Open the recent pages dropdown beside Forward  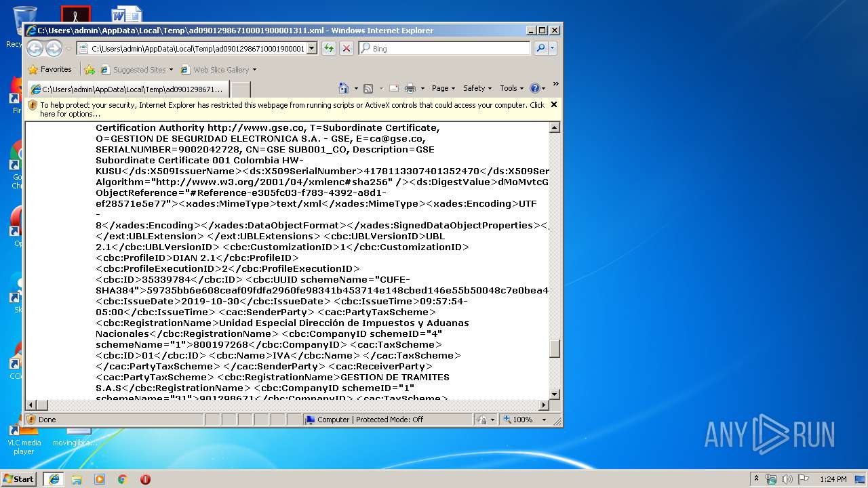tap(68, 49)
